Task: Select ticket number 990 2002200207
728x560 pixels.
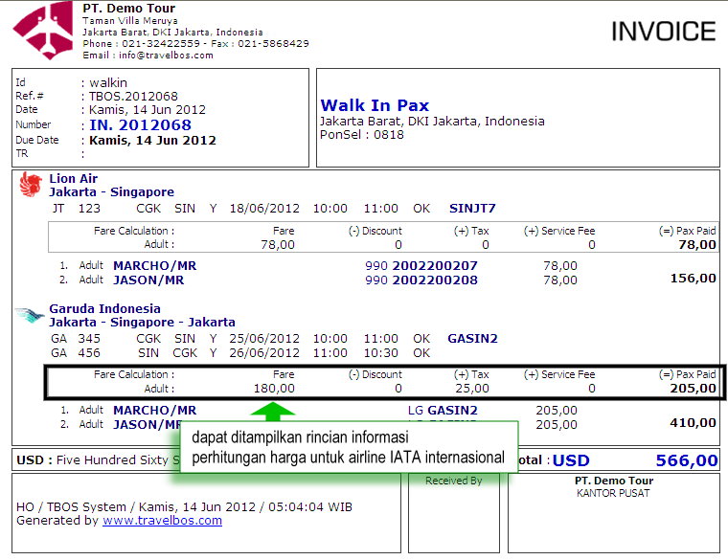Action: click(x=421, y=266)
